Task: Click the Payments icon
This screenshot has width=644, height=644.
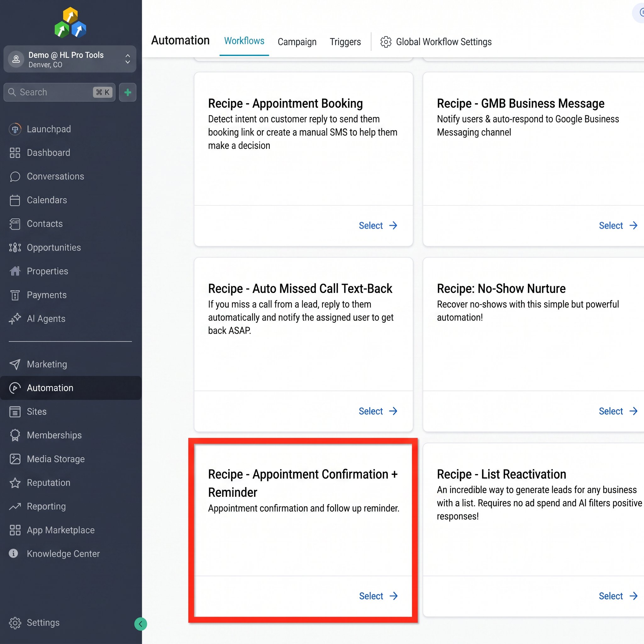Action: click(x=15, y=295)
